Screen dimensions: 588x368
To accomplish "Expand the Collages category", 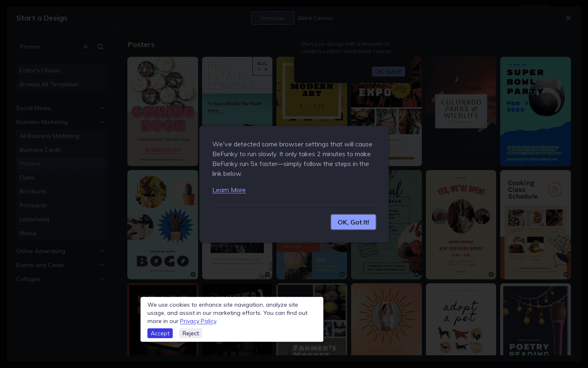I will (x=102, y=279).
